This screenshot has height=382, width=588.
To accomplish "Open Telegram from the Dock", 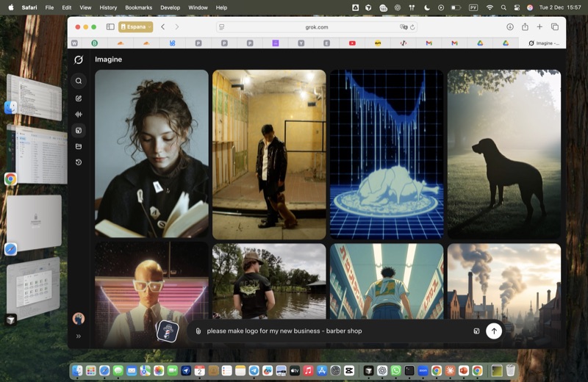I will (x=254, y=371).
